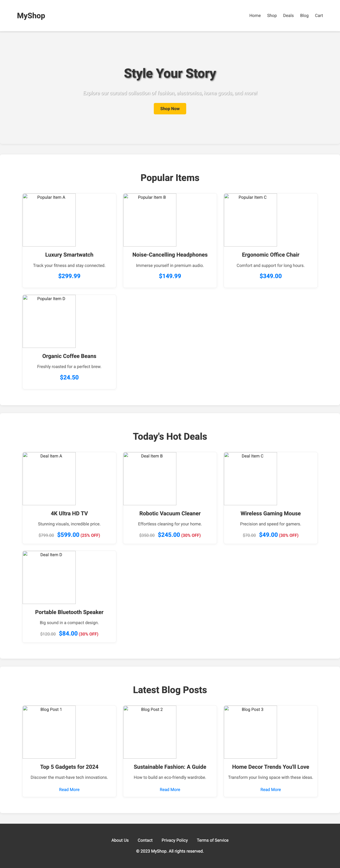Image resolution: width=340 pixels, height=868 pixels.
Task: Read More on Home Decor Trends
Action: click(x=270, y=789)
